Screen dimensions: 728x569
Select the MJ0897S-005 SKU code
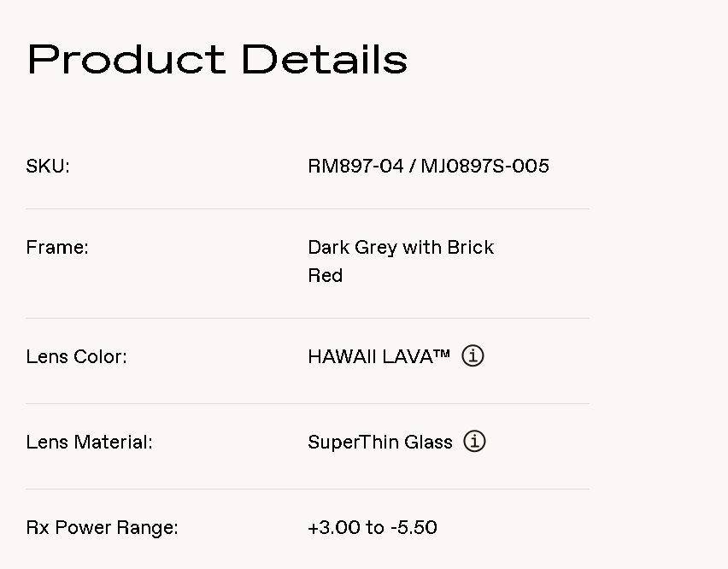click(484, 166)
